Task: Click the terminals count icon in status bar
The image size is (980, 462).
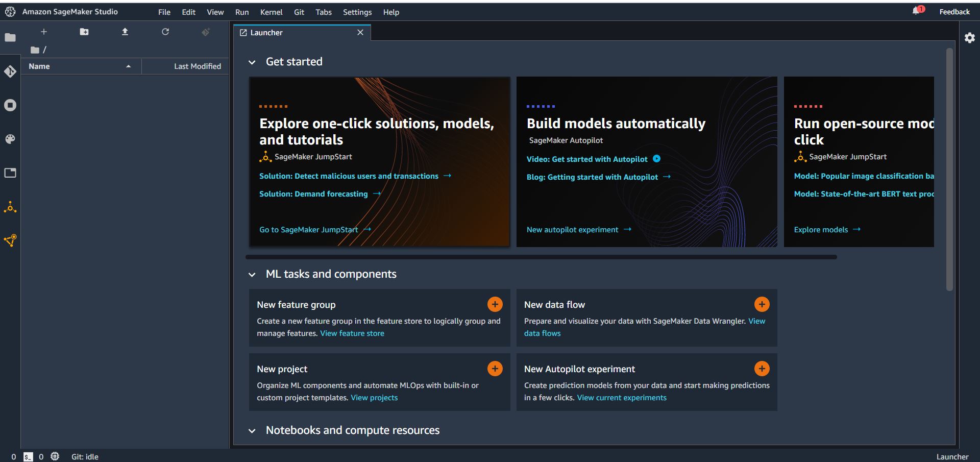Action: 28,457
